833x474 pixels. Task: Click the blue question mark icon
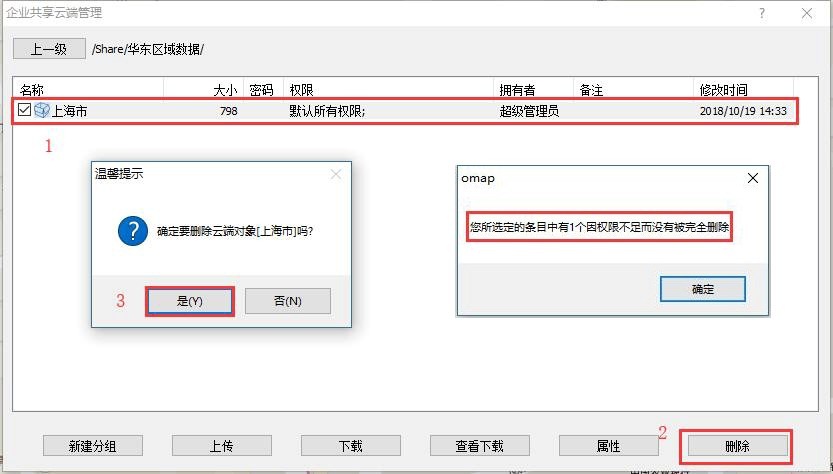[x=133, y=231]
